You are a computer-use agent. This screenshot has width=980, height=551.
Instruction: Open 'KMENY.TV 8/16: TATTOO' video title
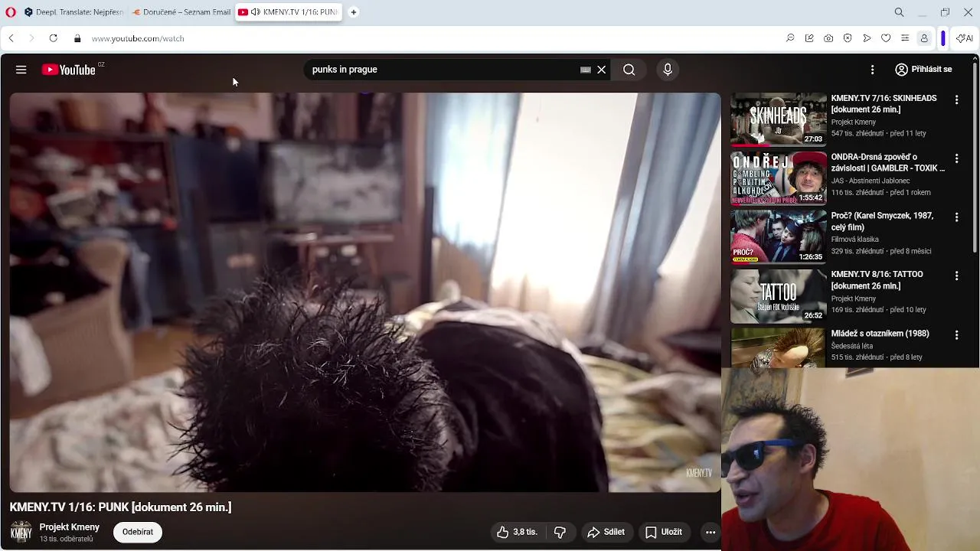pos(877,281)
